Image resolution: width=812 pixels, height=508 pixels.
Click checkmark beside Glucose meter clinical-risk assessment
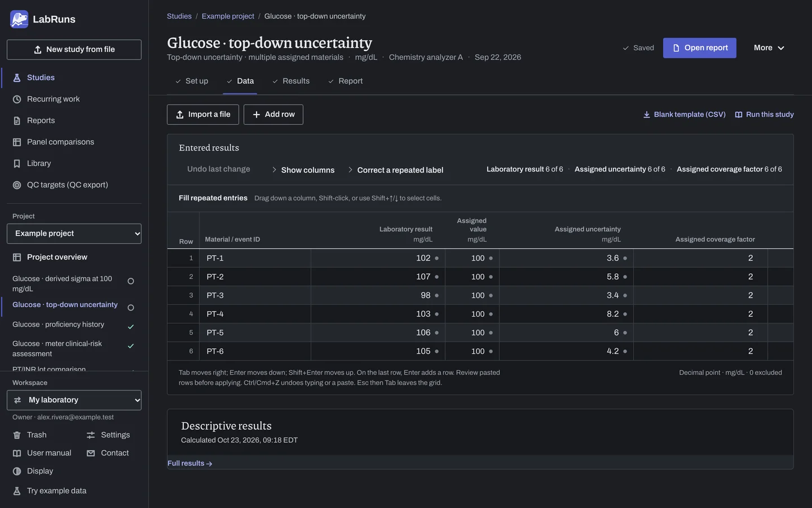click(131, 346)
